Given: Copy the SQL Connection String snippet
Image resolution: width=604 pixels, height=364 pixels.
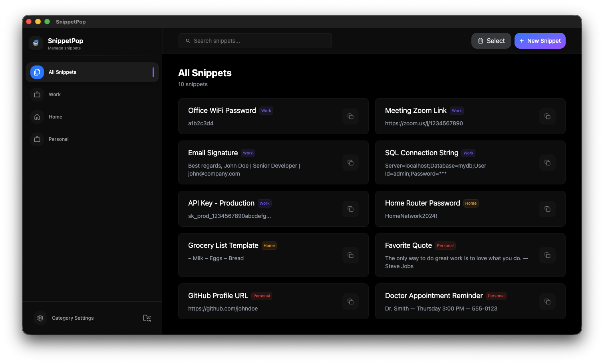Looking at the screenshot, I should click(x=547, y=162).
